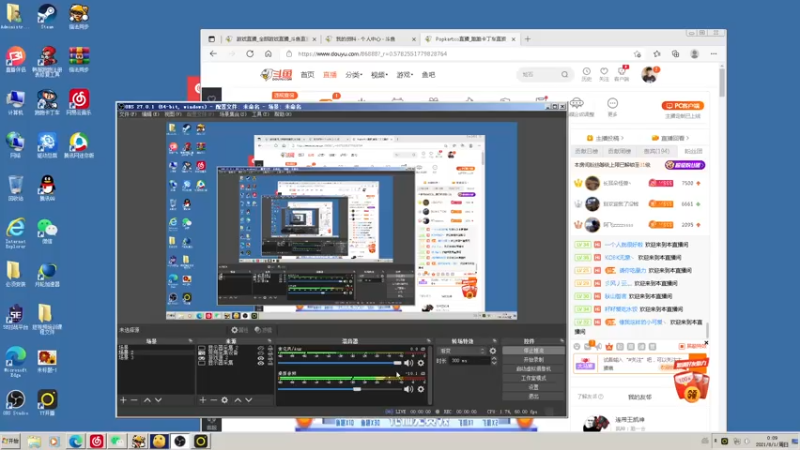This screenshot has width=800, height=450.
Task: Open transition properties gear in OBS
Action: [x=492, y=351]
